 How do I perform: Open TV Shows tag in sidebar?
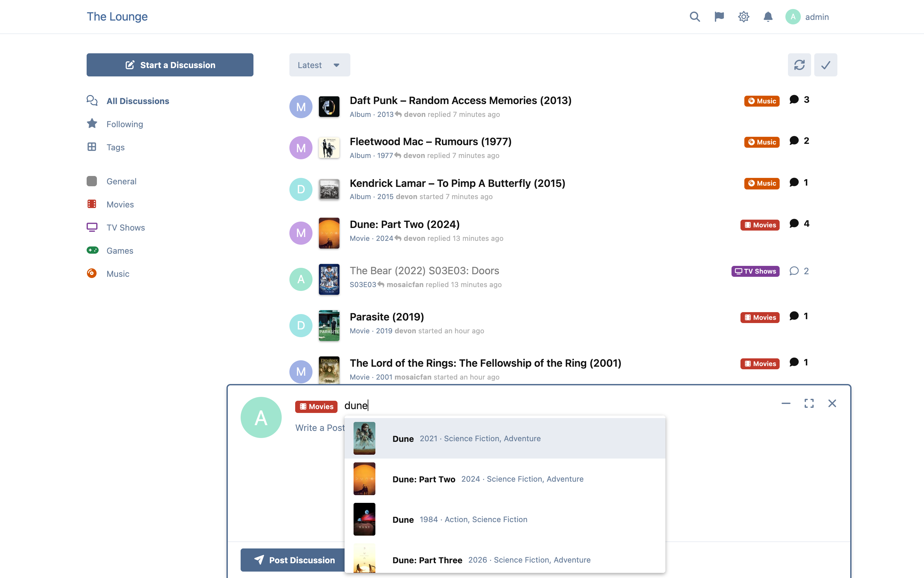click(x=116, y=227)
